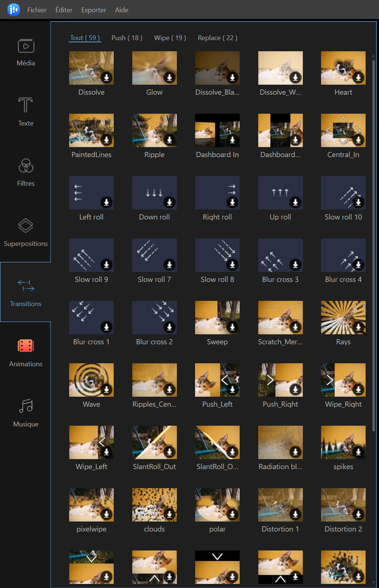Download the Blur cross 3 transition

(295, 264)
